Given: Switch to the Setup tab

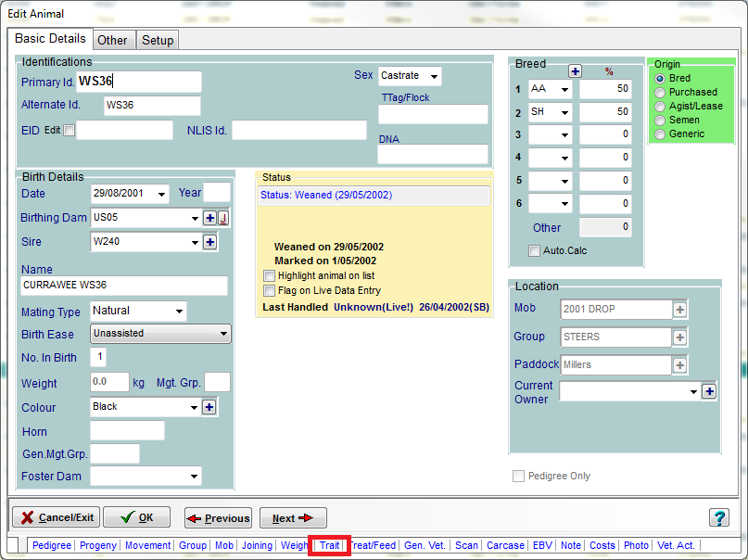Looking at the screenshot, I should [158, 40].
